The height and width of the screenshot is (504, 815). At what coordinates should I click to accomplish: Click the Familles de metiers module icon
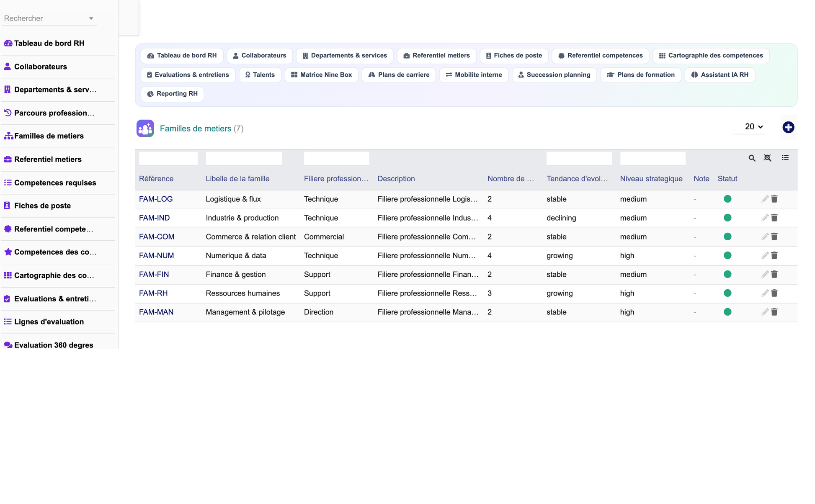(x=145, y=129)
